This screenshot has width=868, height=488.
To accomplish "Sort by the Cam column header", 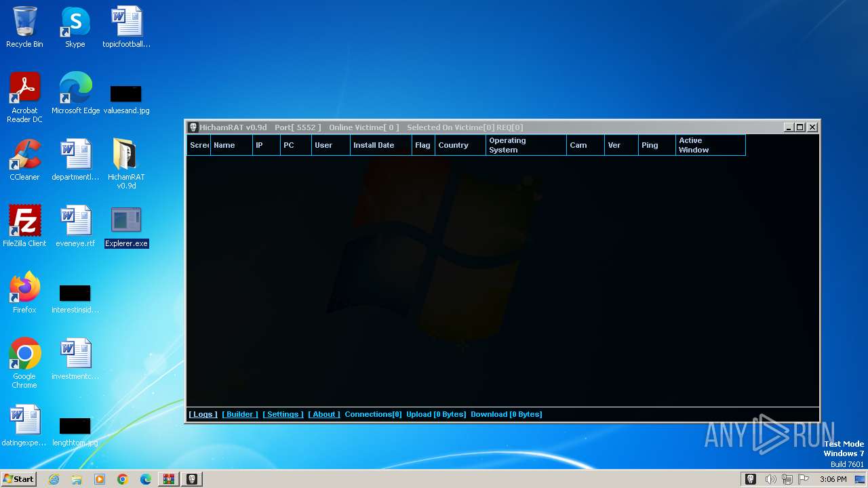I will coord(586,145).
